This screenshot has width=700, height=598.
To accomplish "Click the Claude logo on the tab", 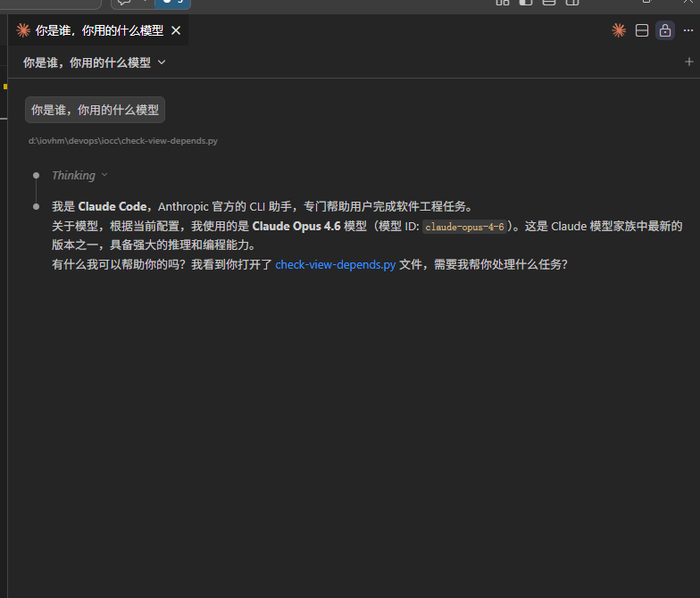I will click(23, 30).
